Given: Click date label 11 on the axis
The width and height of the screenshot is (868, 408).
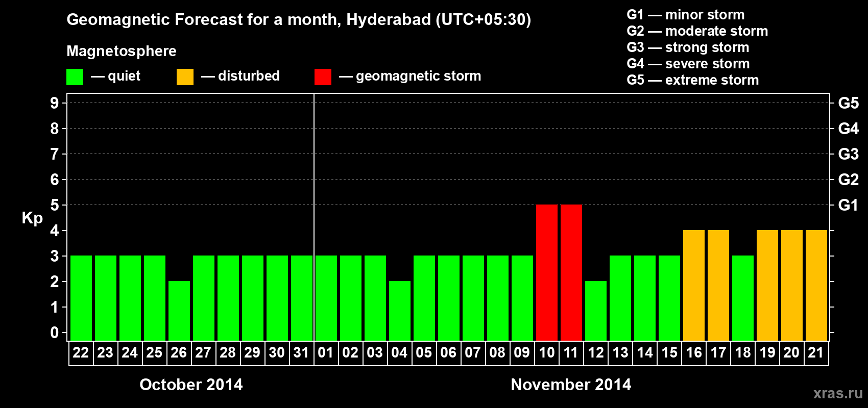Looking at the screenshot, I should pos(571,352).
